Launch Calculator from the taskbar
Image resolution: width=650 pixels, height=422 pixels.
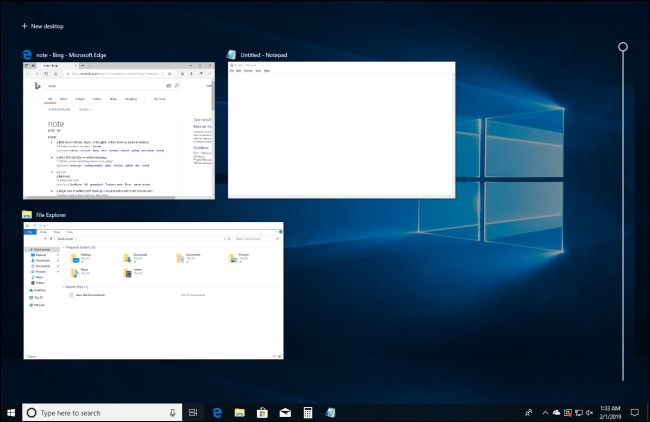click(308, 412)
